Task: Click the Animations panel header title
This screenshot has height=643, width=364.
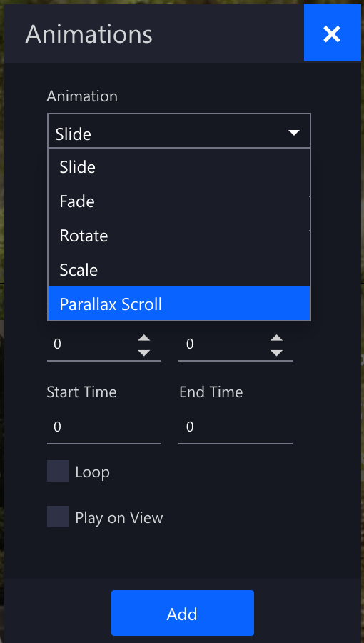Action: click(x=89, y=34)
